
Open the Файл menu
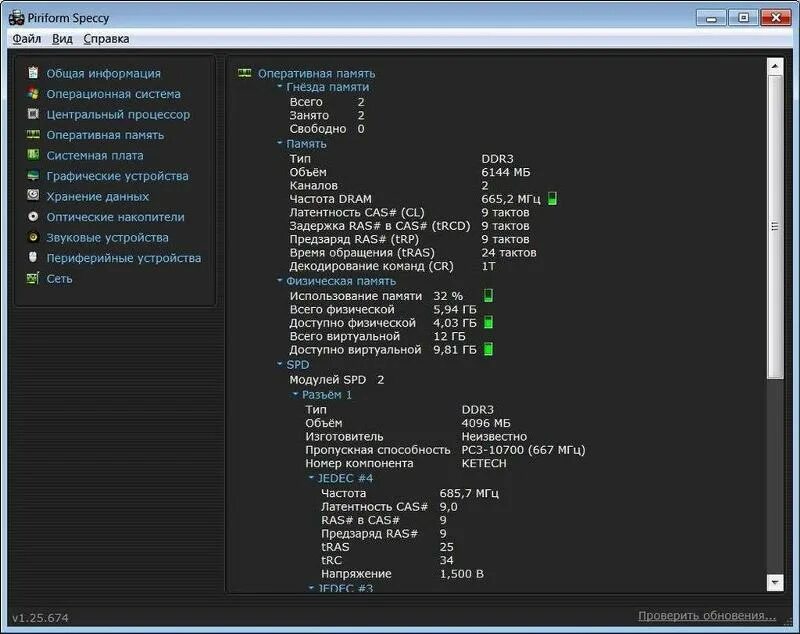pos(27,39)
